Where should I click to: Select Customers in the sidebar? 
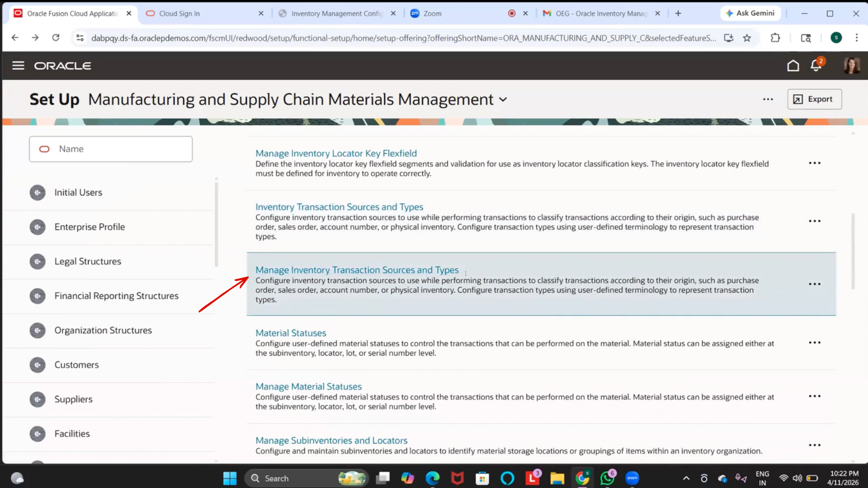pyautogui.click(x=76, y=365)
